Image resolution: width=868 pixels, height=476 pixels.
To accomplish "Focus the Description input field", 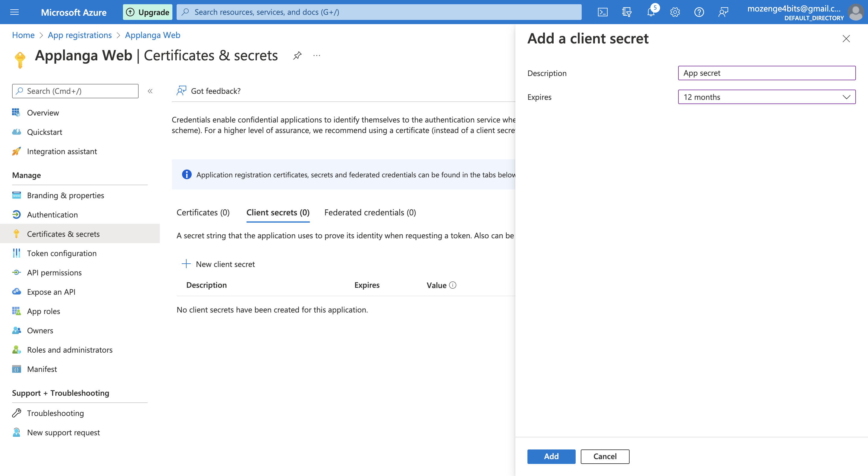I will click(x=766, y=73).
